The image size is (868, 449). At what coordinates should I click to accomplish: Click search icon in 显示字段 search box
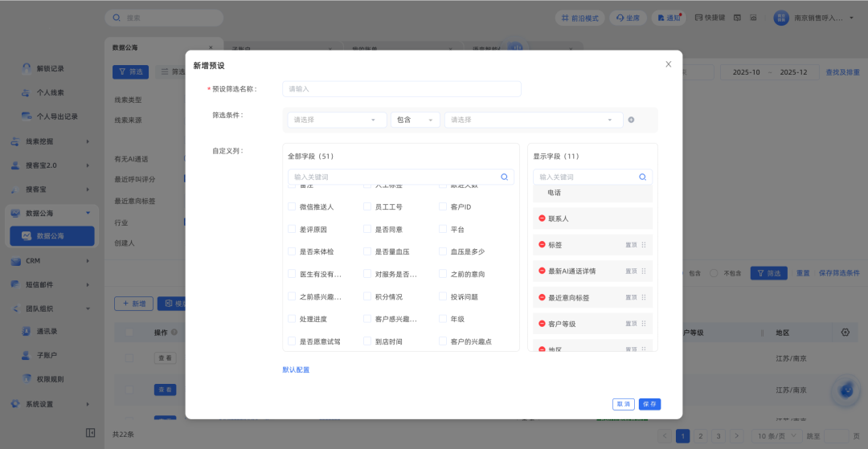(642, 177)
